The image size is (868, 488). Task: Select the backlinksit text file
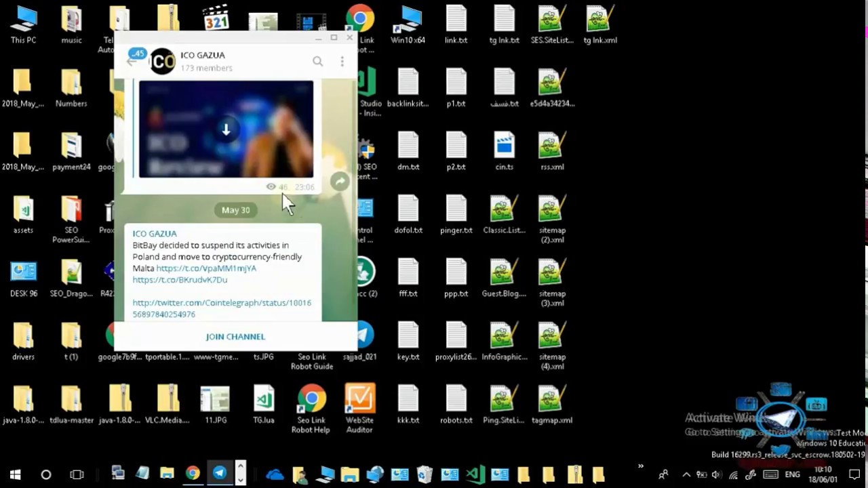[x=408, y=89]
